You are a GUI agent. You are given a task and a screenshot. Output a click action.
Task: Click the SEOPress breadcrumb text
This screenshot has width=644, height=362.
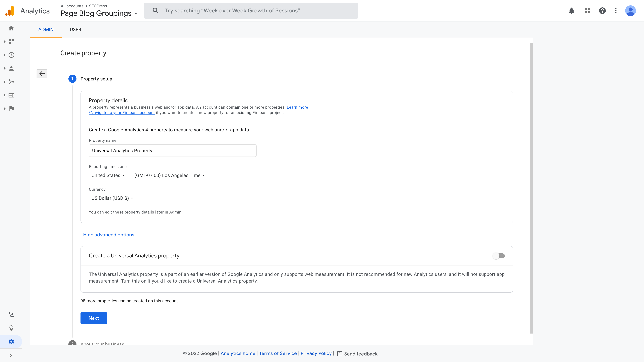[98, 6]
